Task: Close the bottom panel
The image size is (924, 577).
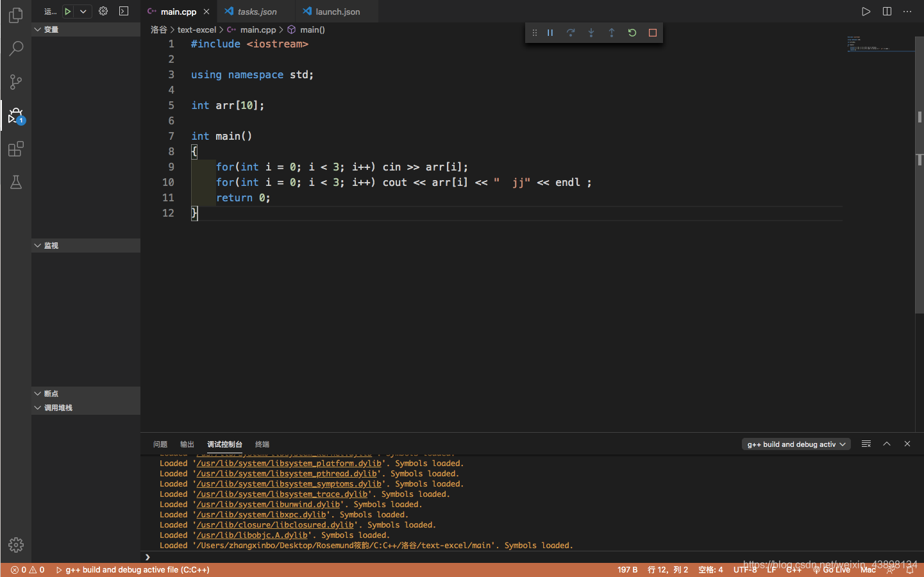Action: coord(907,444)
